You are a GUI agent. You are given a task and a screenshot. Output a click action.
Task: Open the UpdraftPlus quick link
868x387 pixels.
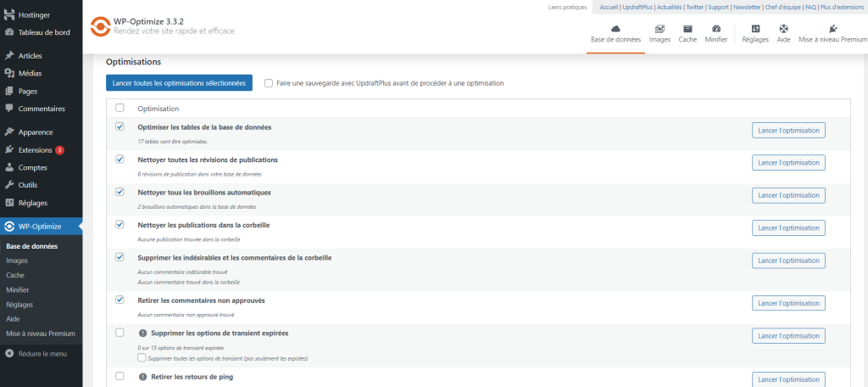click(637, 7)
